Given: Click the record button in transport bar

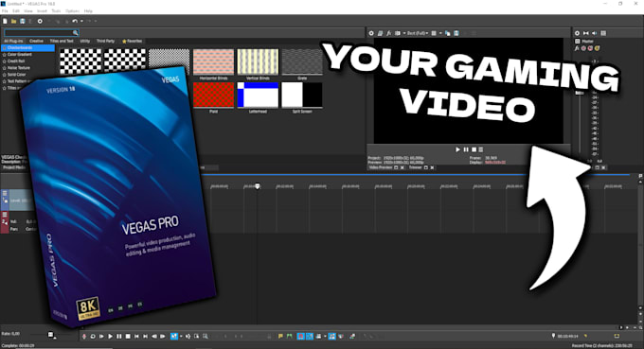Looking at the screenshot, I should pos(84,337).
